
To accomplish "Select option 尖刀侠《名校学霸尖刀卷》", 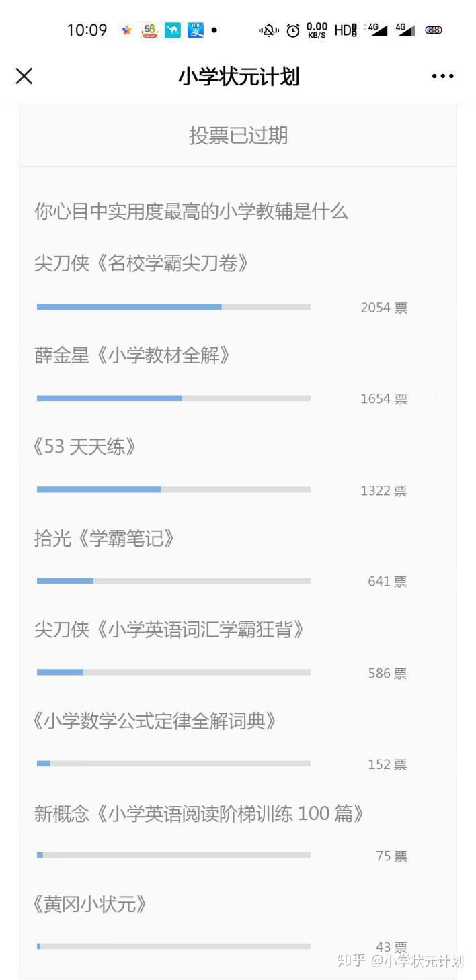I will click(142, 263).
